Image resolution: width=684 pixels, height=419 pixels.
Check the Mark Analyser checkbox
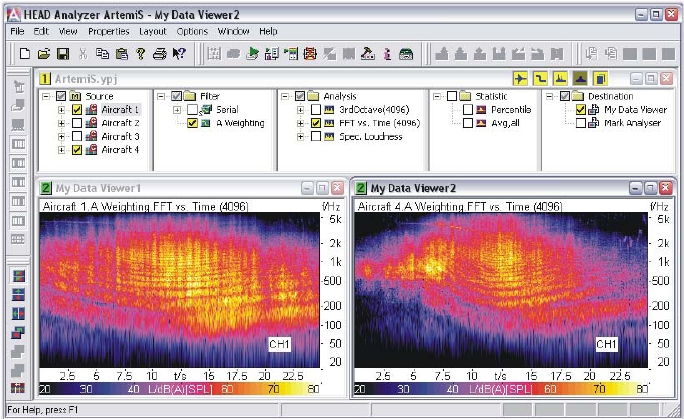(x=581, y=123)
